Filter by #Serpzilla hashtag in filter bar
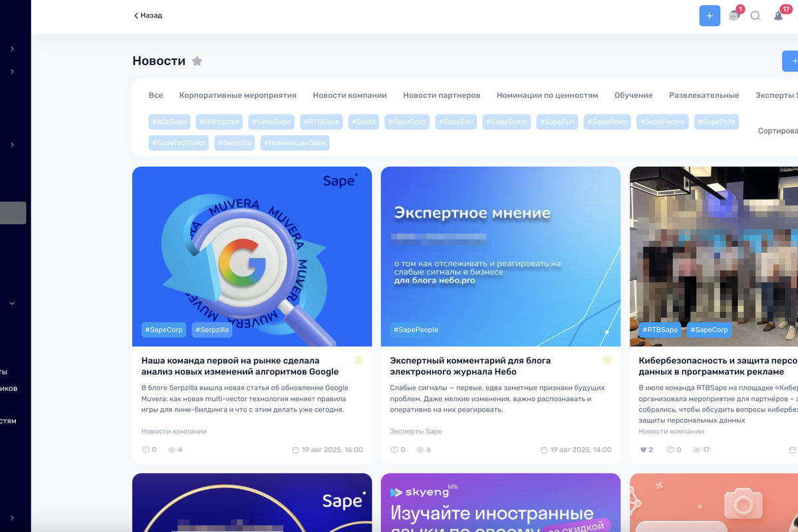The height and width of the screenshot is (532, 798). [235, 142]
